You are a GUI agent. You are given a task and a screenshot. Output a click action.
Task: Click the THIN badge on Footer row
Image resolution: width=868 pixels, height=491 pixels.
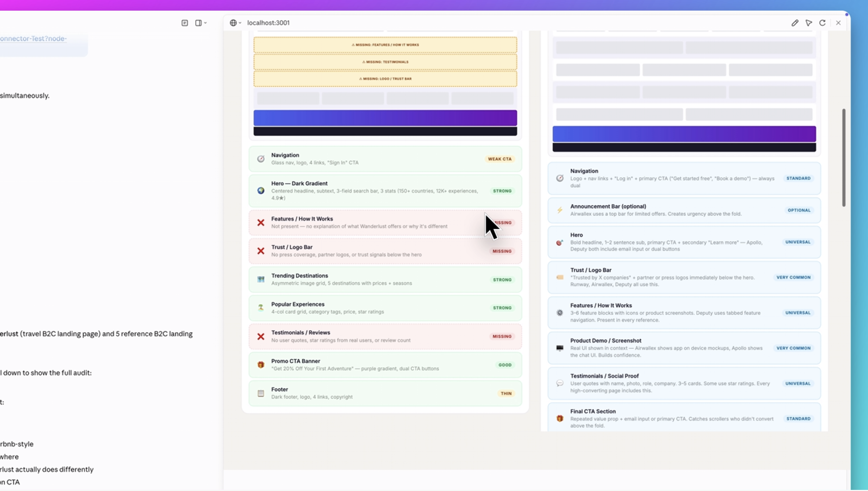tap(506, 393)
